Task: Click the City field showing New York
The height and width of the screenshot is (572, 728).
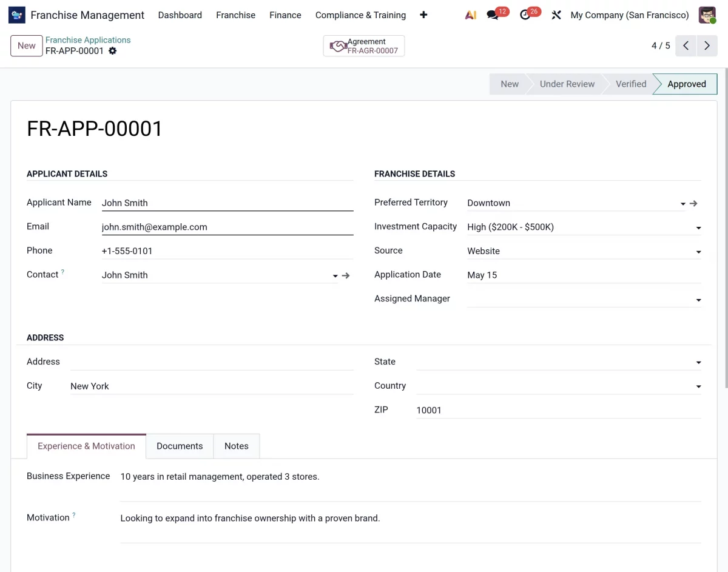Action: [x=212, y=386]
